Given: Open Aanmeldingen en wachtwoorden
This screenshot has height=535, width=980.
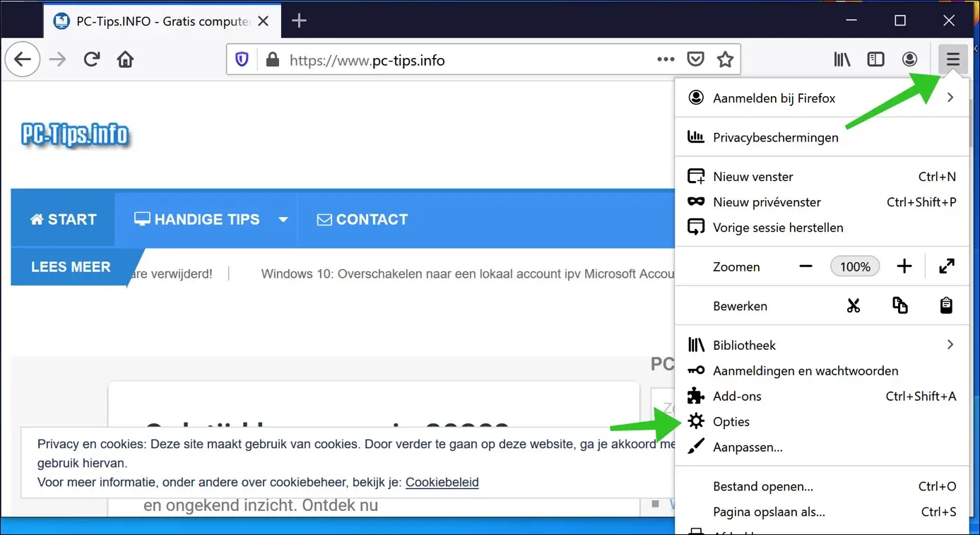Looking at the screenshot, I should pos(822,370).
